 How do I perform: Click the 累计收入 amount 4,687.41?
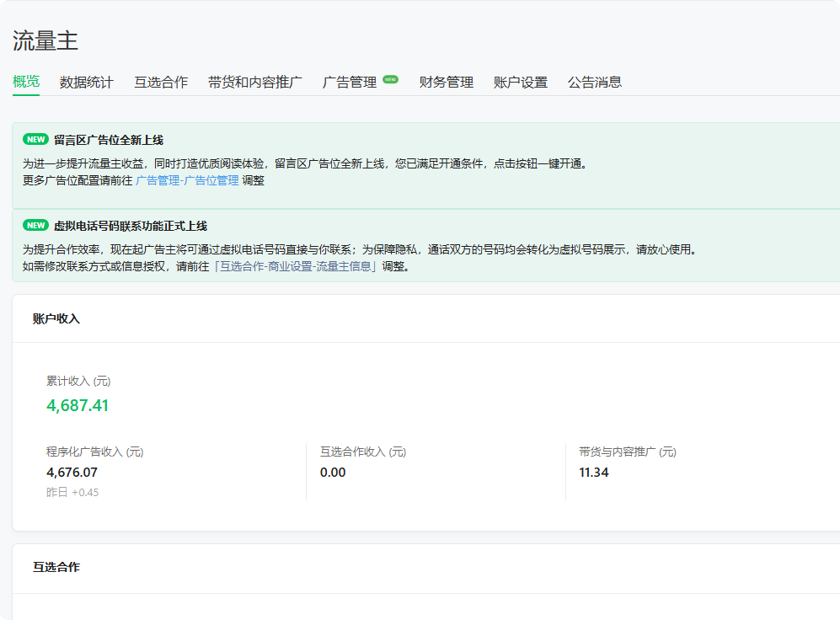click(x=78, y=405)
